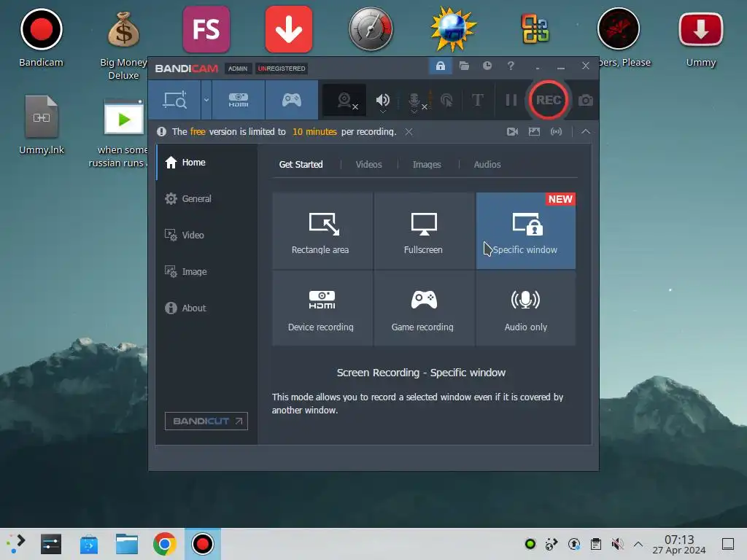Open help with the question mark icon
The height and width of the screenshot is (560, 747).
point(511,66)
